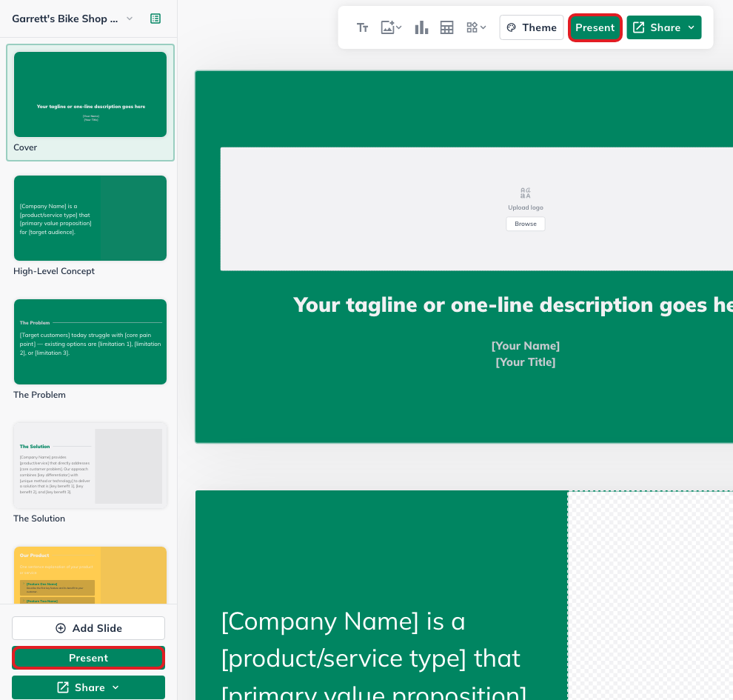Click the [Company Name] concept text block
This screenshot has width=733, height=700.
point(374,655)
